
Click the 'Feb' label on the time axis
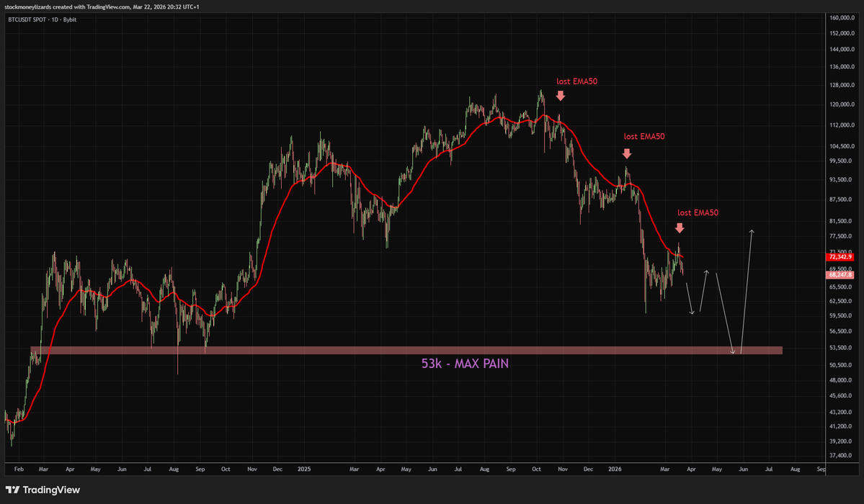click(19, 469)
